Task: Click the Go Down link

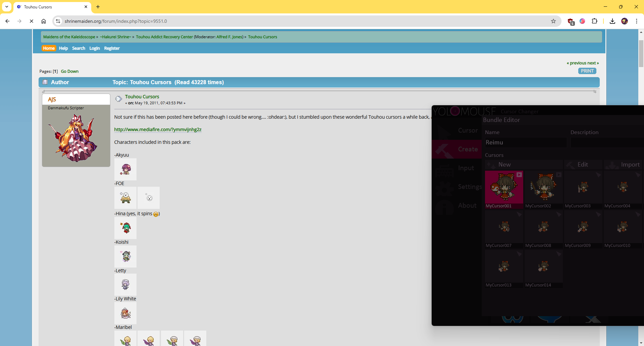Action: 70,71
